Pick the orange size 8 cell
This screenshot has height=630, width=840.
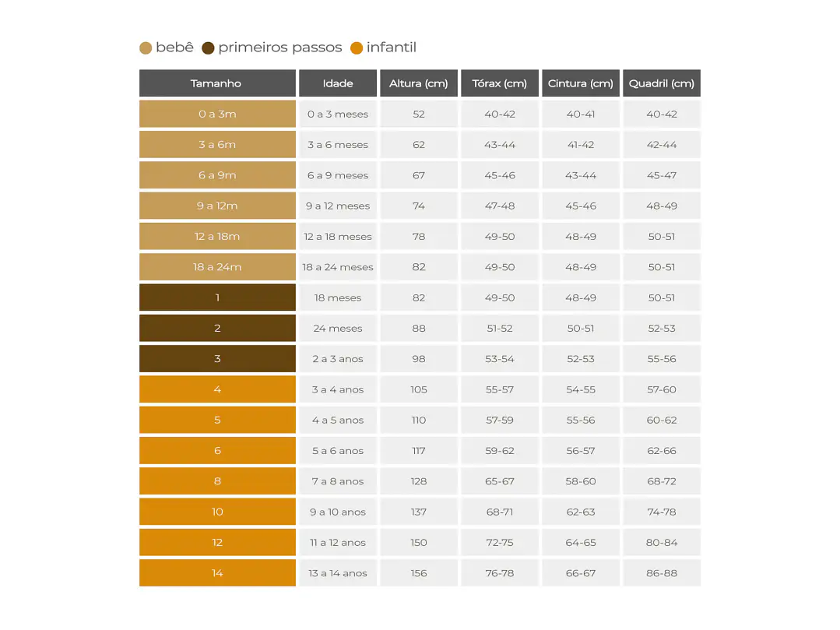pyautogui.click(x=217, y=481)
